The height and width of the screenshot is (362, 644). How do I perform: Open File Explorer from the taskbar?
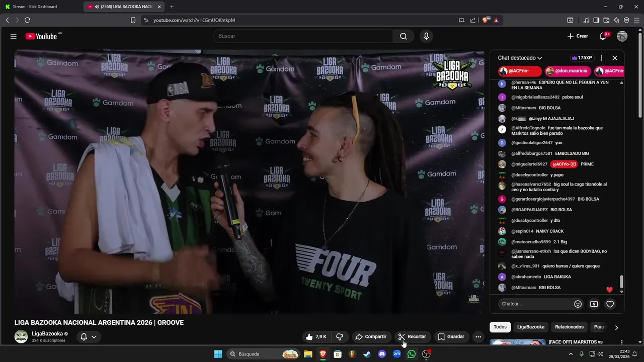(308, 354)
